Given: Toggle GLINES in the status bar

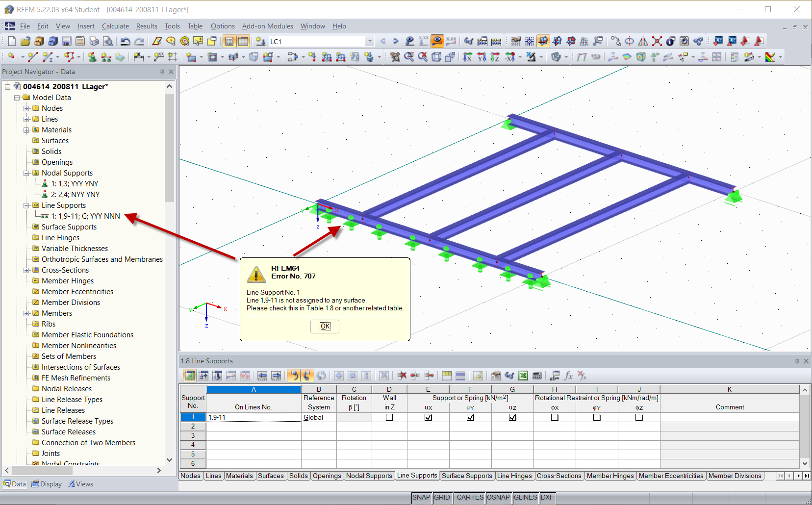Looking at the screenshot, I should click(526, 497).
